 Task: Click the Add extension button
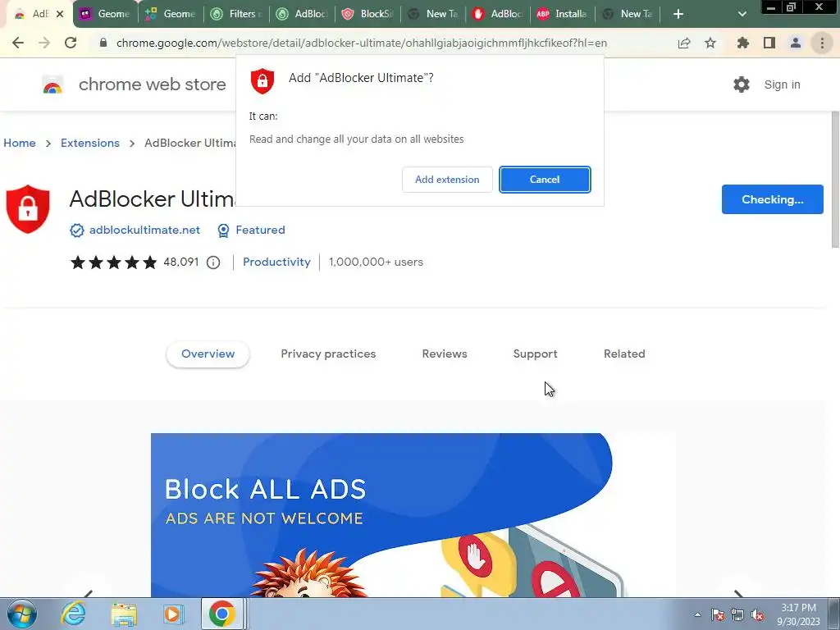point(447,180)
